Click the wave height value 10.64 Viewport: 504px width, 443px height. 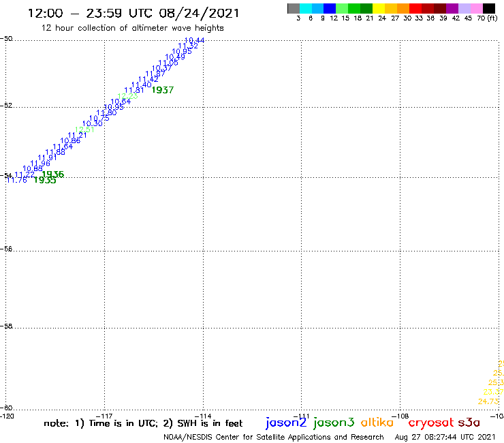click(x=121, y=102)
